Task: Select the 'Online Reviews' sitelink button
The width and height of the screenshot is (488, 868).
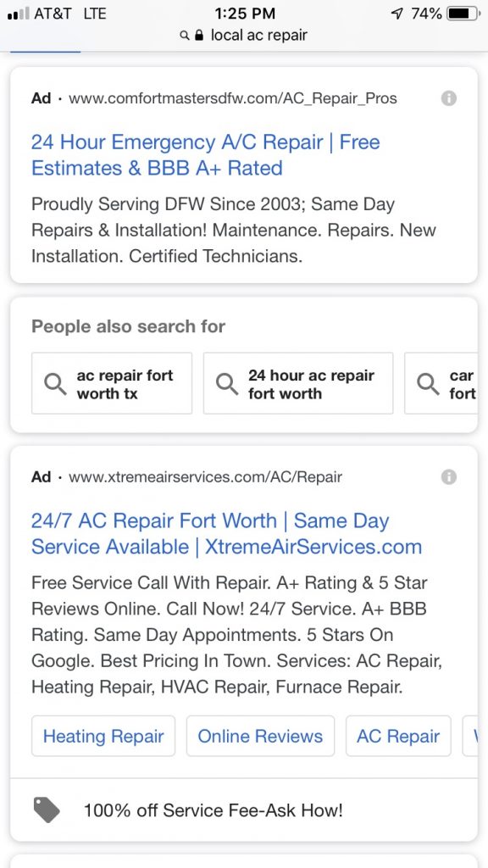Action: click(x=260, y=736)
